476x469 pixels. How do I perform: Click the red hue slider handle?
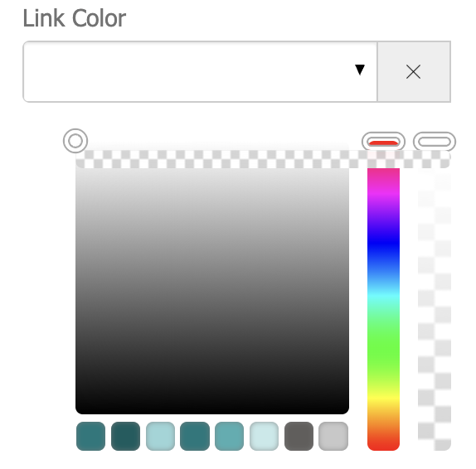(x=383, y=142)
